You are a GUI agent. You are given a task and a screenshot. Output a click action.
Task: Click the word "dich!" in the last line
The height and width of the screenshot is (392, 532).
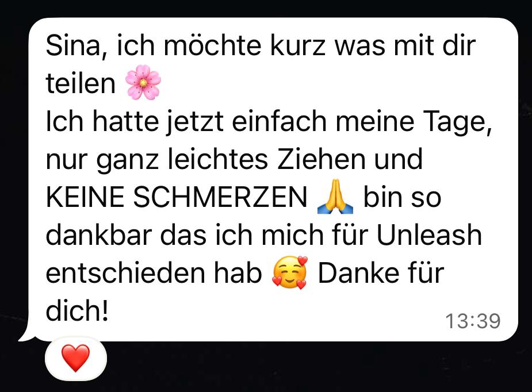(x=77, y=310)
